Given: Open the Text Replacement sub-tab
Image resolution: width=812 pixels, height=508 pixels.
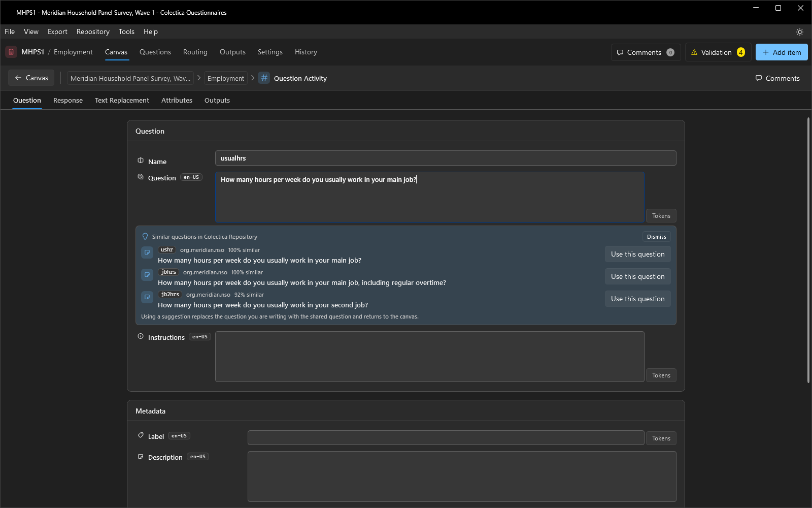Looking at the screenshot, I should (122, 100).
